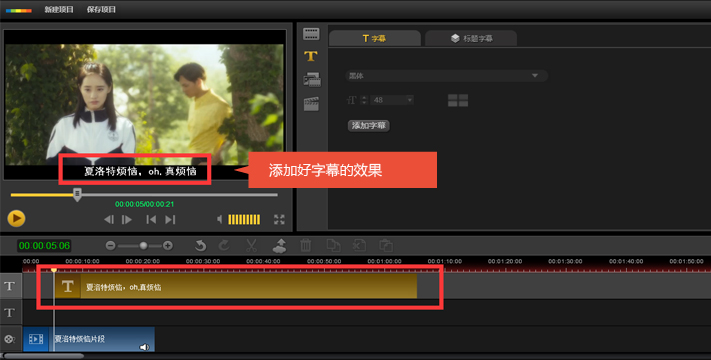
Task: Click the 00:00:30:00 ruler mark
Action: [203, 262]
